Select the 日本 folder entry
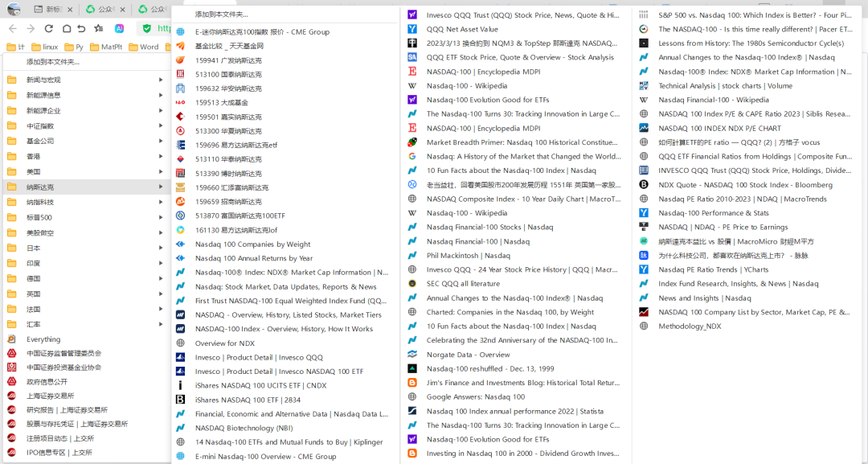 tap(86, 248)
